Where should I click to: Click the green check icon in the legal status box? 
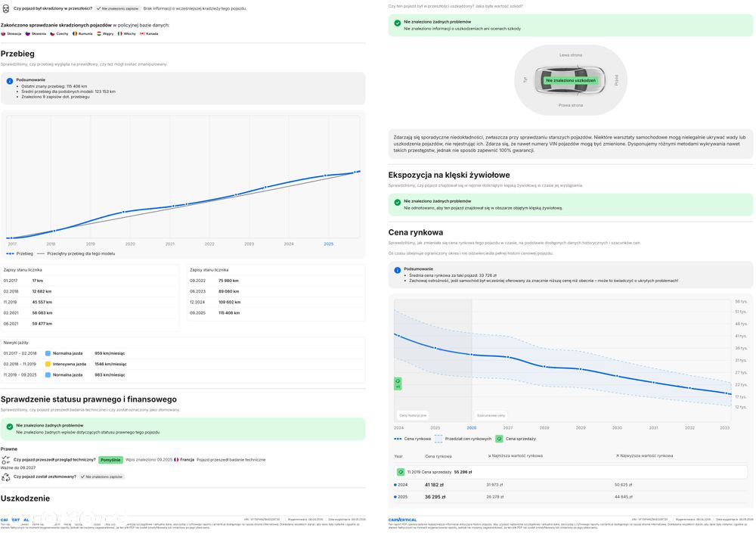click(x=10, y=427)
